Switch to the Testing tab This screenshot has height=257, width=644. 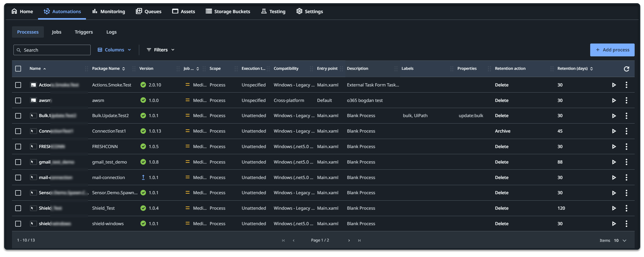click(273, 11)
